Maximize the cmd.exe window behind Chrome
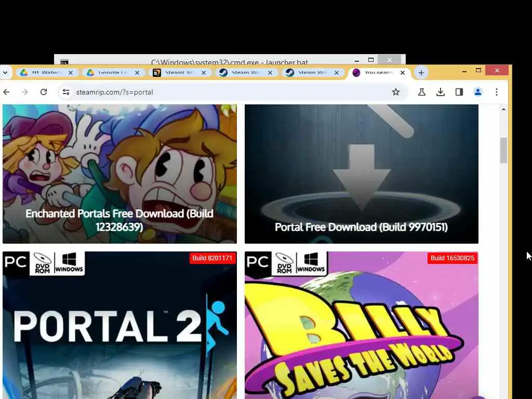This screenshot has width=532, height=399. point(371,60)
